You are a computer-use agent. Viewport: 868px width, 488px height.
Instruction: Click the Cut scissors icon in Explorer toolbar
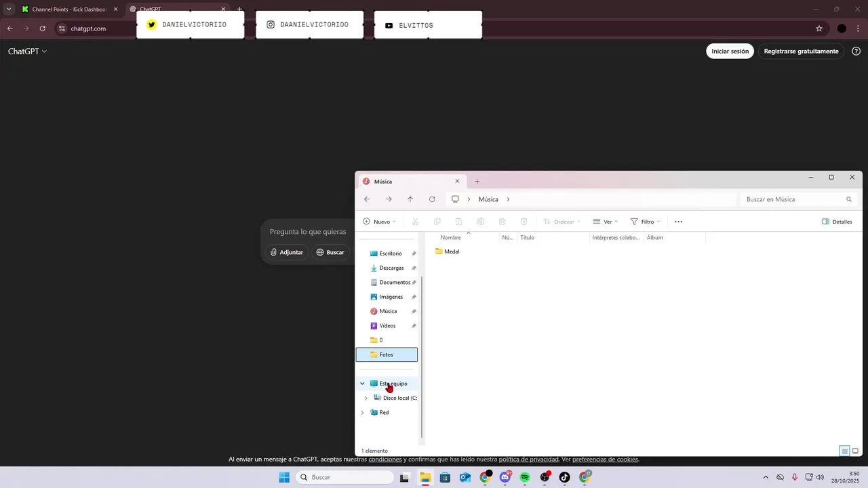pyautogui.click(x=416, y=222)
